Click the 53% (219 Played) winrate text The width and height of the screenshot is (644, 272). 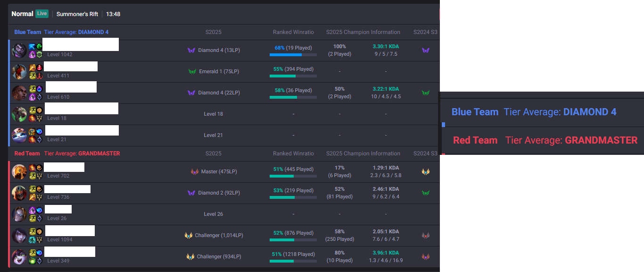(x=293, y=190)
